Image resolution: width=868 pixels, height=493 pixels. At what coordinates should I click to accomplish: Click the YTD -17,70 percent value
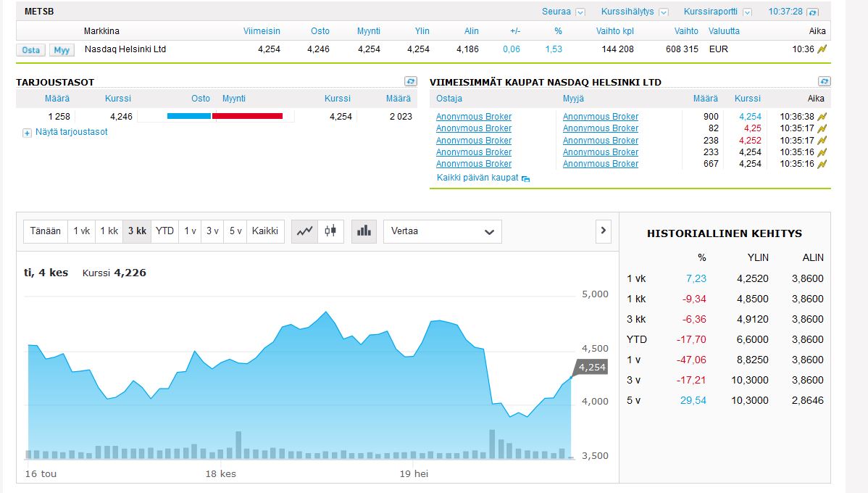(x=691, y=339)
